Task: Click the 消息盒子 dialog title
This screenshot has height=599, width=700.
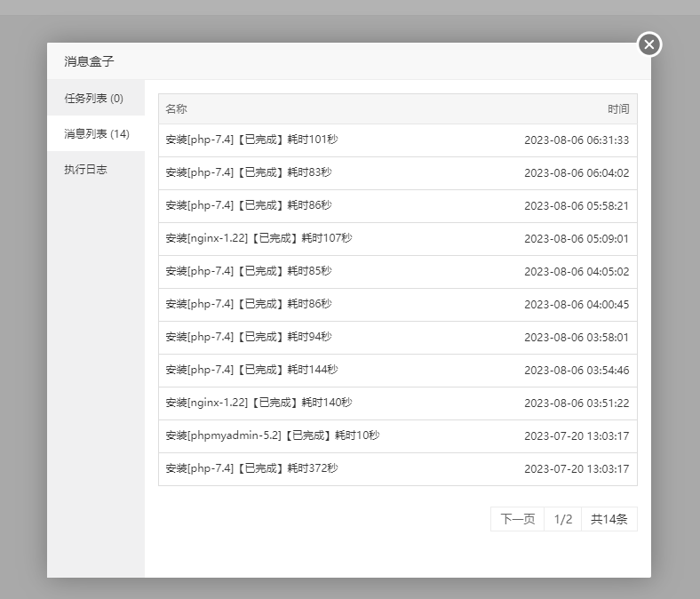Action: tap(89, 61)
